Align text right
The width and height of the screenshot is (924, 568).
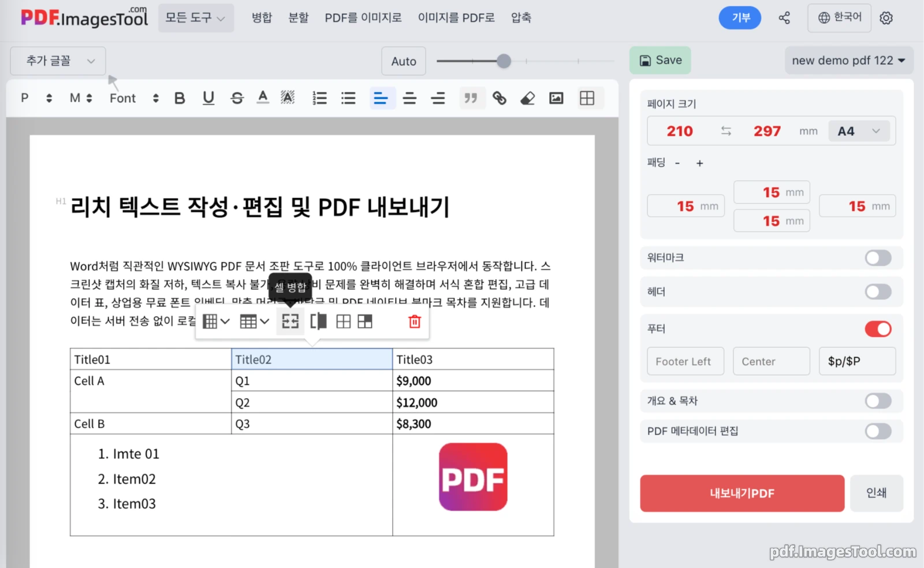click(x=438, y=98)
